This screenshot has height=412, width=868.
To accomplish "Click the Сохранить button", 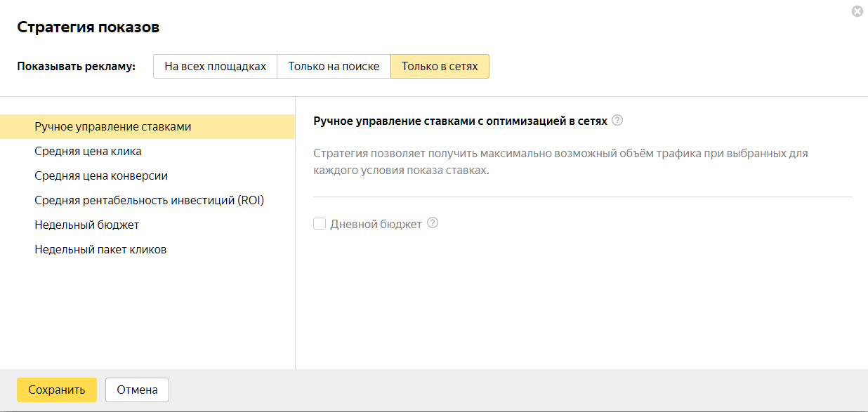I will [x=57, y=390].
